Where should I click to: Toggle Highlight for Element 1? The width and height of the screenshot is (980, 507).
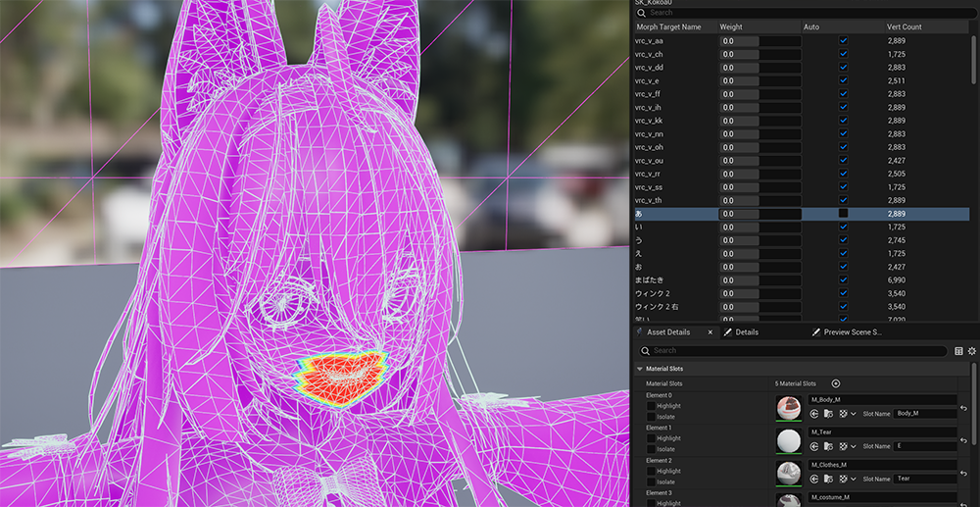pyautogui.click(x=651, y=438)
